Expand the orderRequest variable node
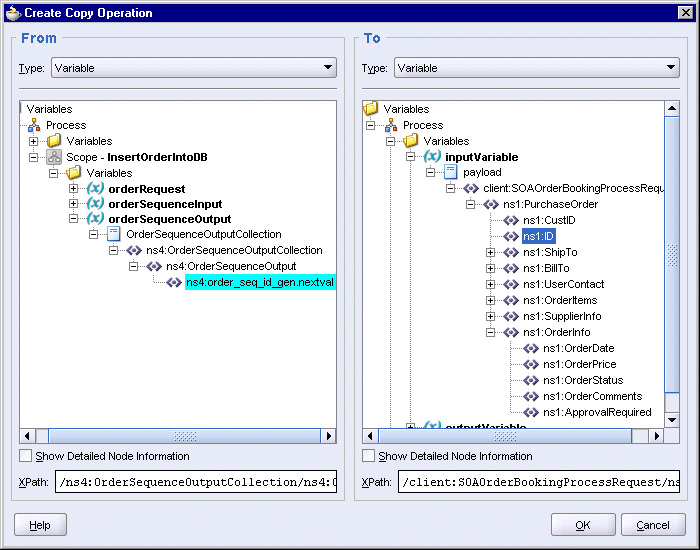This screenshot has width=700, height=550. pyautogui.click(x=74, y=189)
